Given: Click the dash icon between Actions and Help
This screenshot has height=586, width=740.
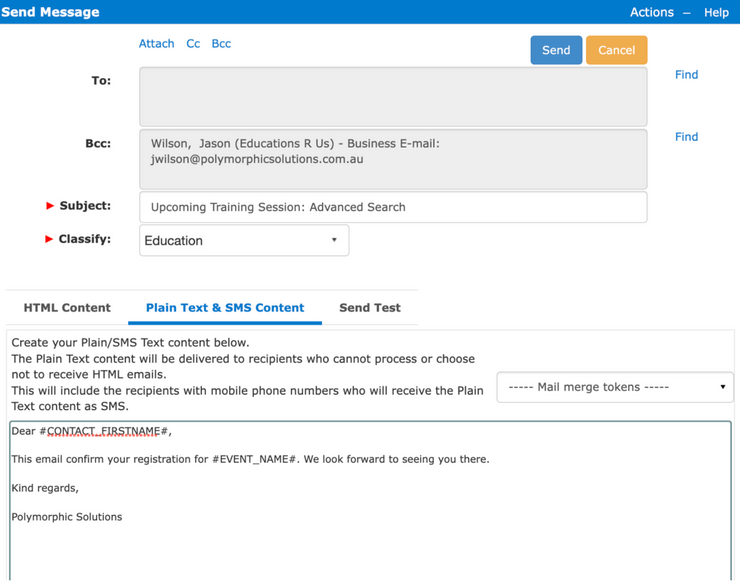Looking at the screenshot, I should pyautogui.click(x=687, y=13).
